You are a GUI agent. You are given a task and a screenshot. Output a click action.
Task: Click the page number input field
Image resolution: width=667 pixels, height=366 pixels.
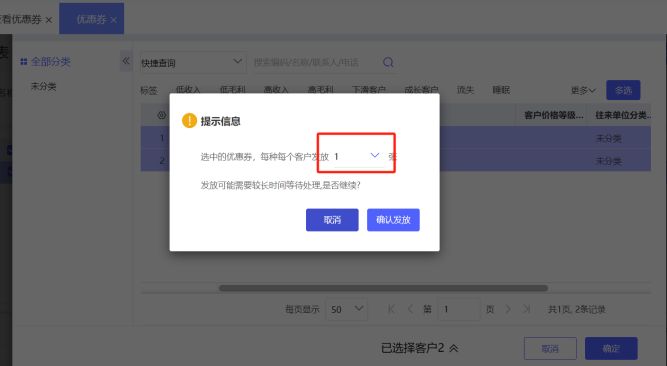459,309
